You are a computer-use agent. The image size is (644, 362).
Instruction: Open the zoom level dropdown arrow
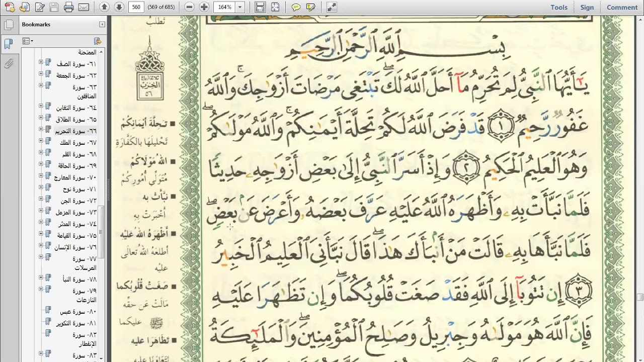click(x=240, y=7)
